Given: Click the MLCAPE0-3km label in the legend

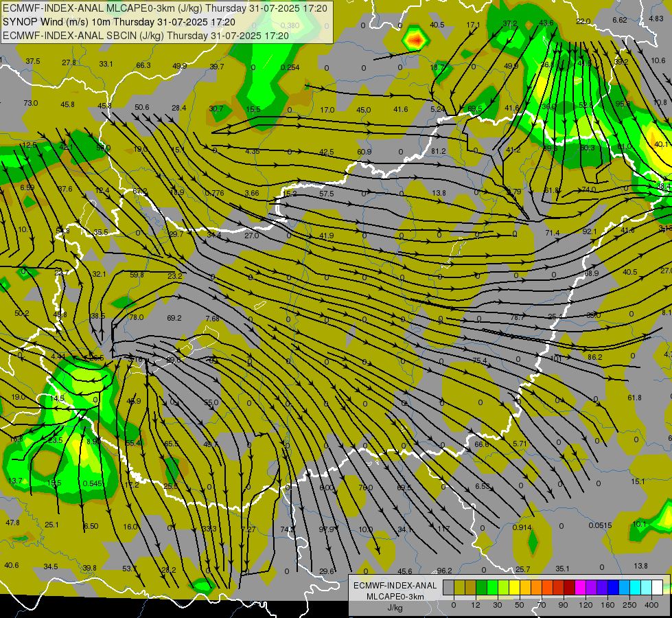Looking at the screenshot, I should 395,597.
